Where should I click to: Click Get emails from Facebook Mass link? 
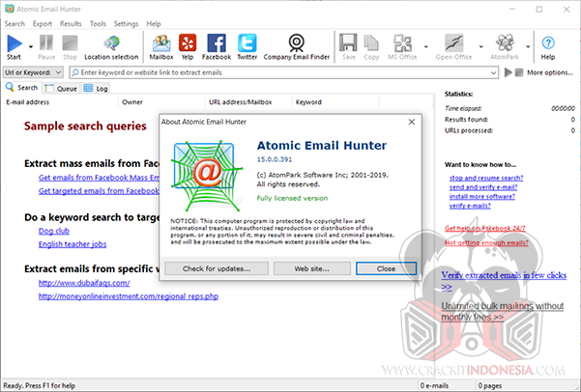(99, 178)
